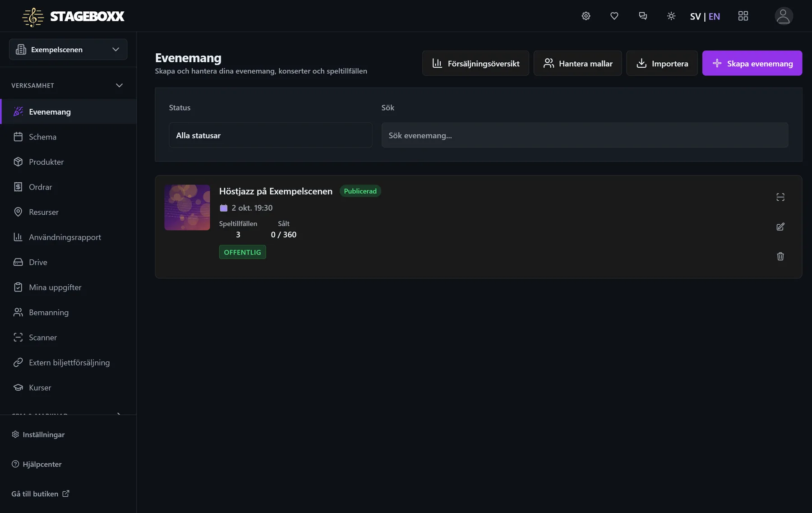Click the 2 okt. 19:30 date
The height and width of the screenshot is (513, 812).
click(x=252, y=208)
